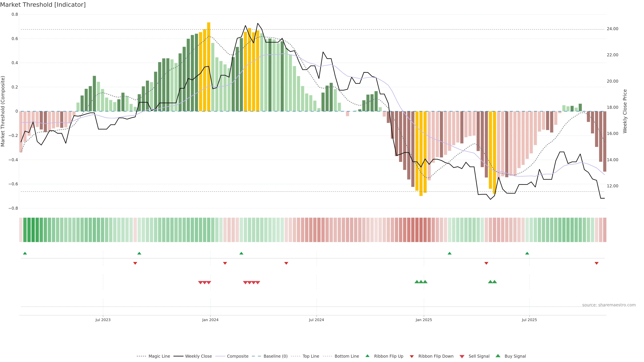Viewport: 644px width, 362px height.
Task: Click the Sell Signal legend icon
Action: (462, 356)
